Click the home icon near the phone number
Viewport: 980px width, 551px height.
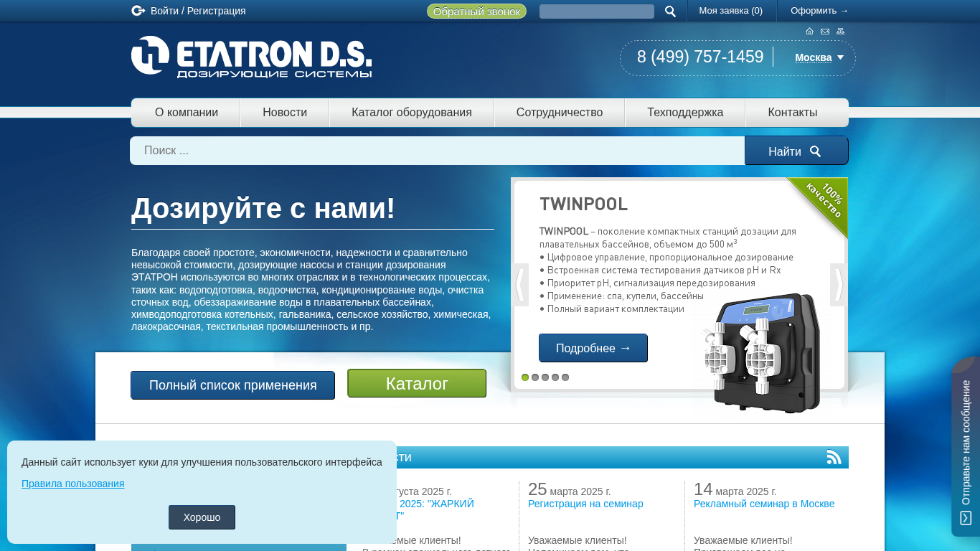coord(810,31)
